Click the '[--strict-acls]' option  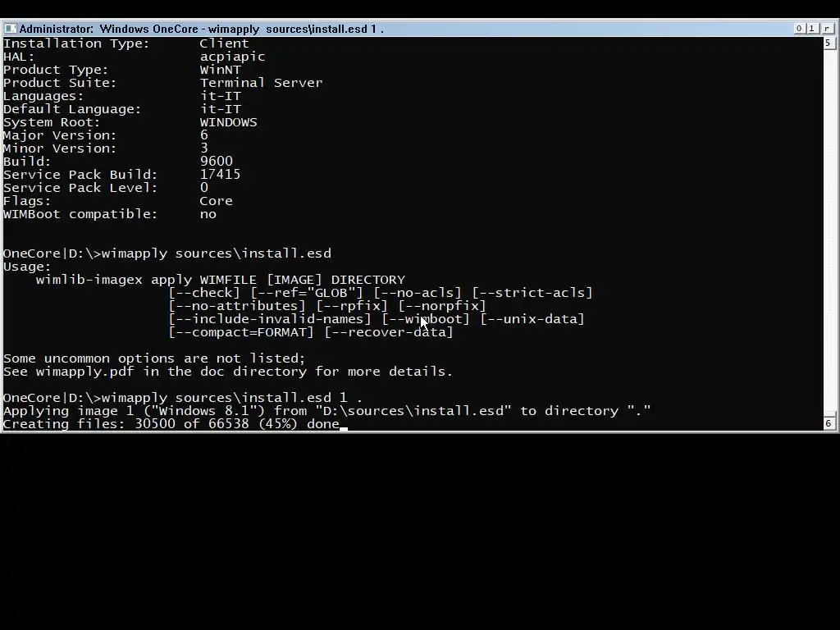(532, 293)
